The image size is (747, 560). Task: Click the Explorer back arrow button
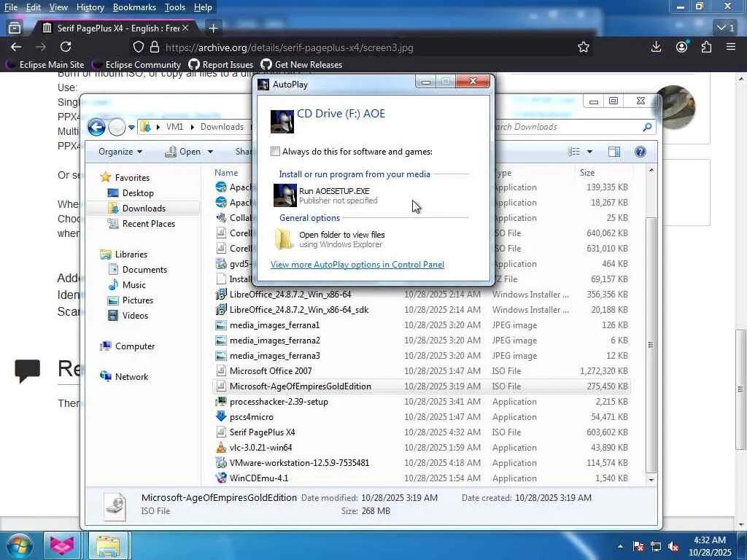pyautogui.click(x=96, y=127)
